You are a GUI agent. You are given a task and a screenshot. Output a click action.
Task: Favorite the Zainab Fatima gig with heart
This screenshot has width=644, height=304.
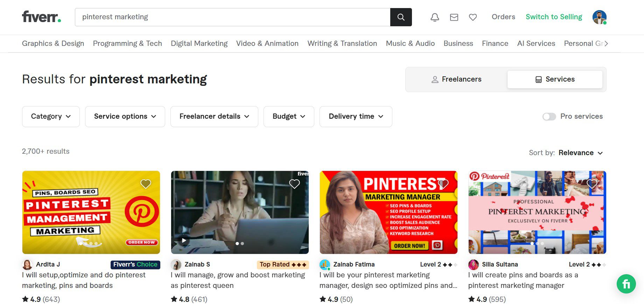(x=443, y=184)
